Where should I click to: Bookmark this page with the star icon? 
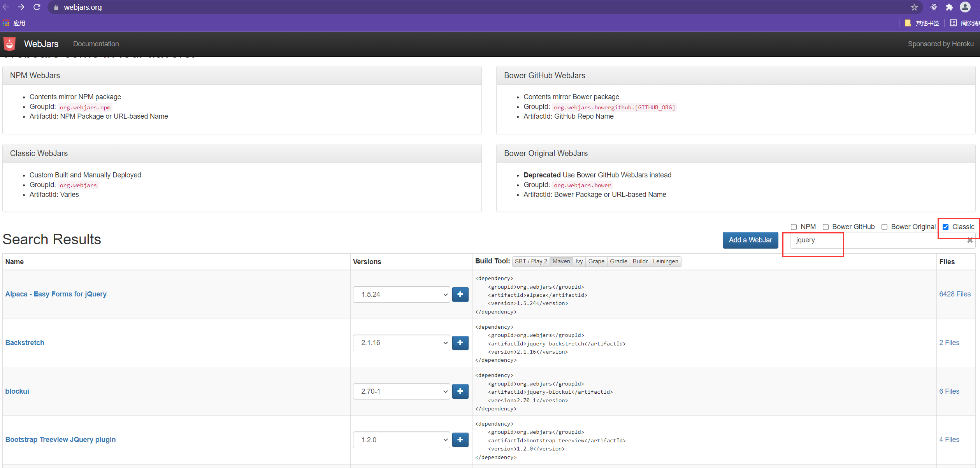point(914,7)
